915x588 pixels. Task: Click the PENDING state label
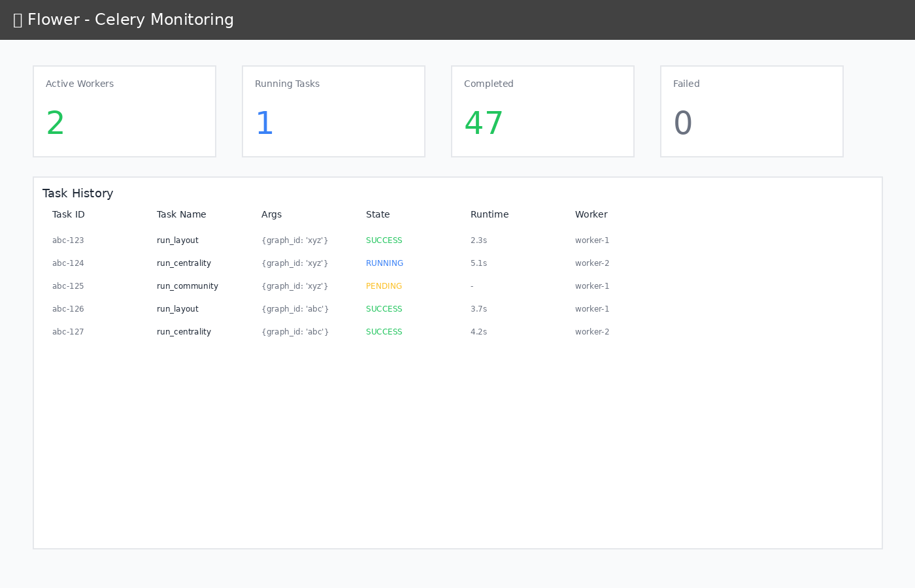(x=384, y=286)
